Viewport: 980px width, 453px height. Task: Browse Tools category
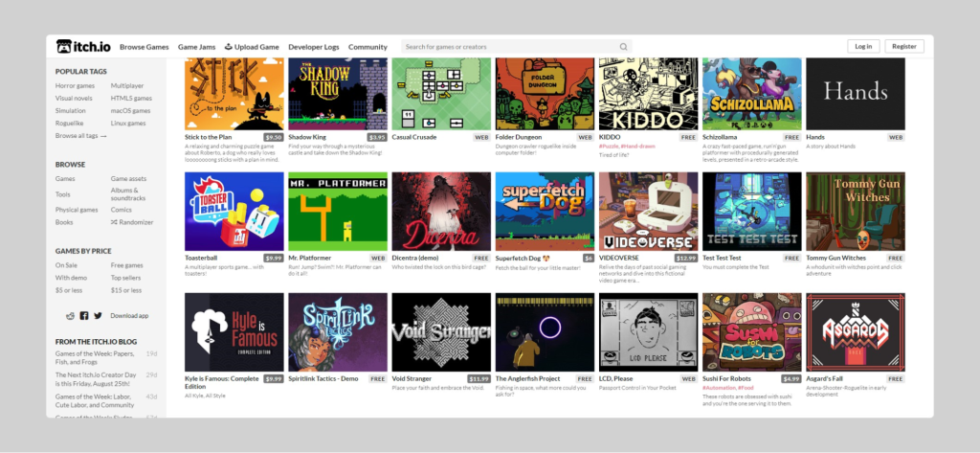[x=63, y=194]
